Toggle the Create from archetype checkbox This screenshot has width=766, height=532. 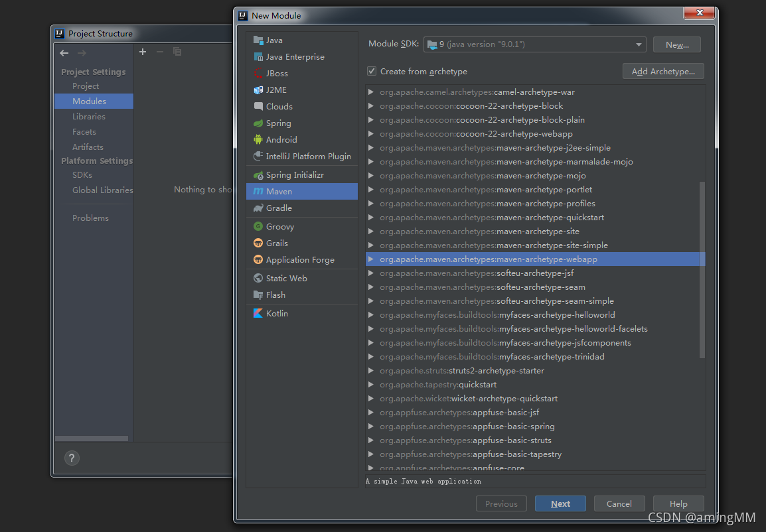pos(372,71)
